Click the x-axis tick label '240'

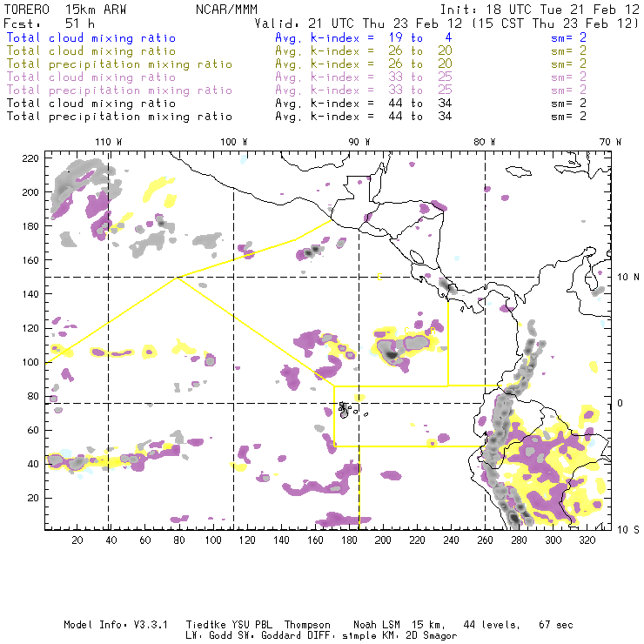[x=451, y=540]
